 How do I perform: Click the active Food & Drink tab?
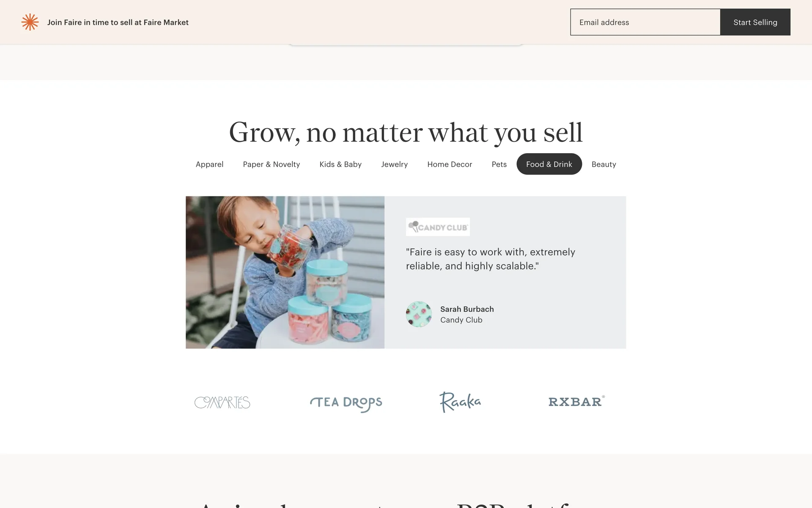pos(549,164)
